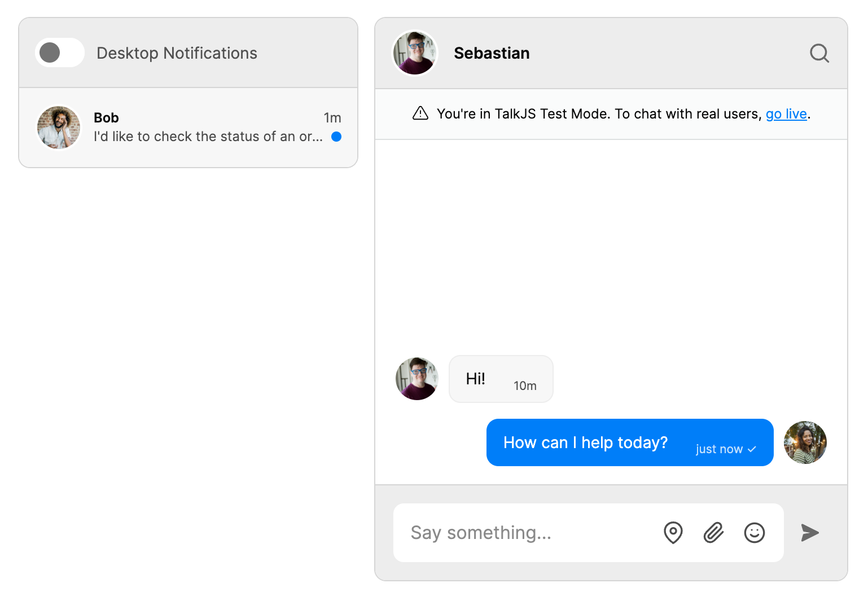Click Sebastian's avatar in the chat header

(415, 53)
